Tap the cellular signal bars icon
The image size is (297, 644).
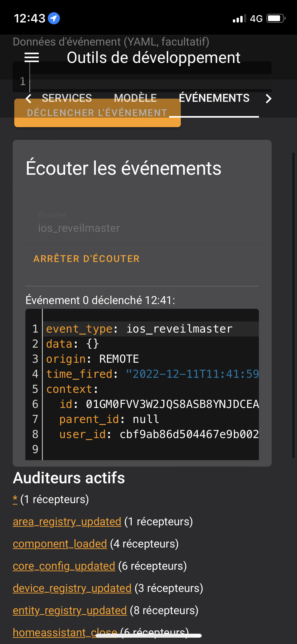239,19
